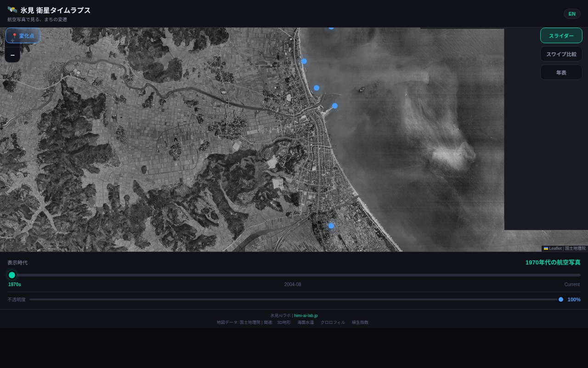Click the himi-ai-lab.jp footer link

pyautogui.click(x=305, y=316)
